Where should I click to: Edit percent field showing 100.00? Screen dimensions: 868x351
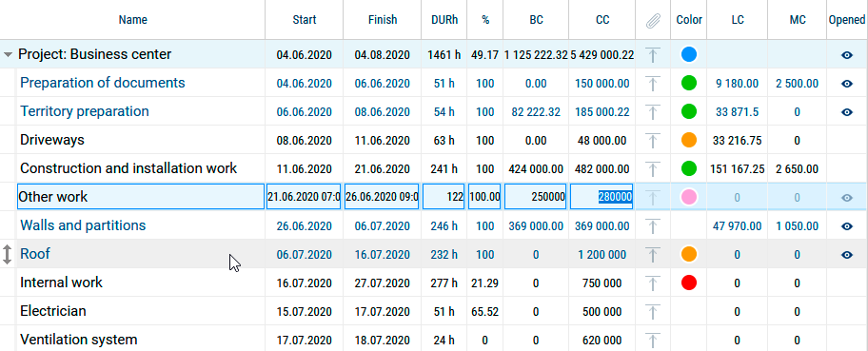485,197
